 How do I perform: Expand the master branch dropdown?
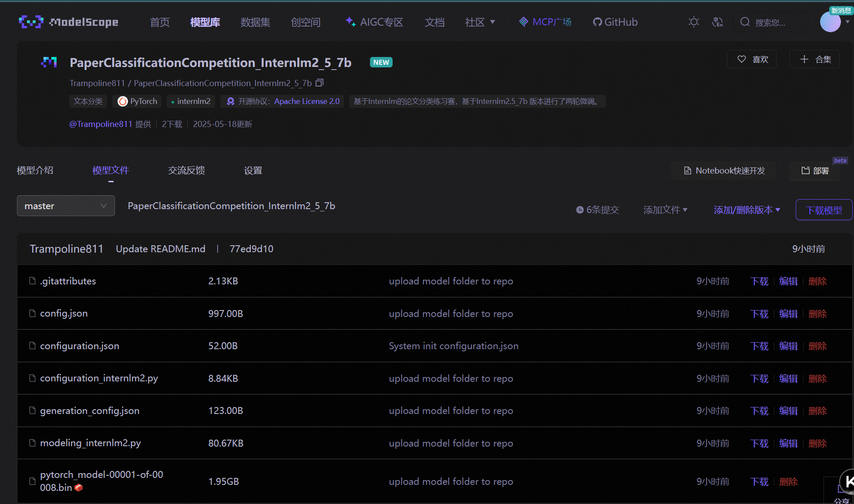pyautogui.click(x=66, y=206)
